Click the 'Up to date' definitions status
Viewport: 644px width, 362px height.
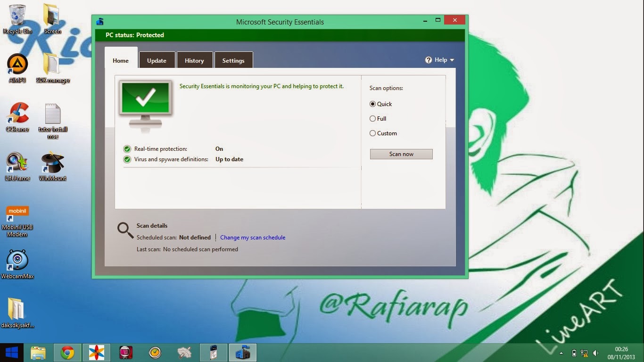pyautogui.click(x=230, y=159)
